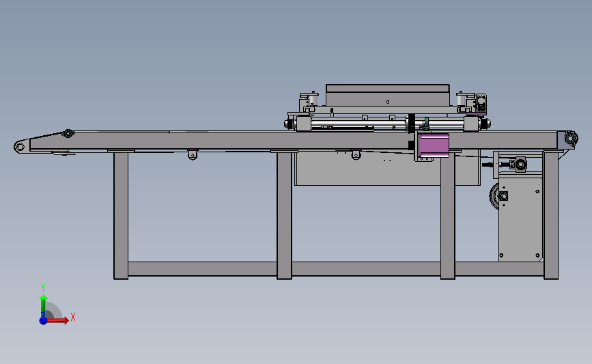Select the teal fitting on the linear rail
The width and height of the screenshot is (592, 364).
(426, 124)
